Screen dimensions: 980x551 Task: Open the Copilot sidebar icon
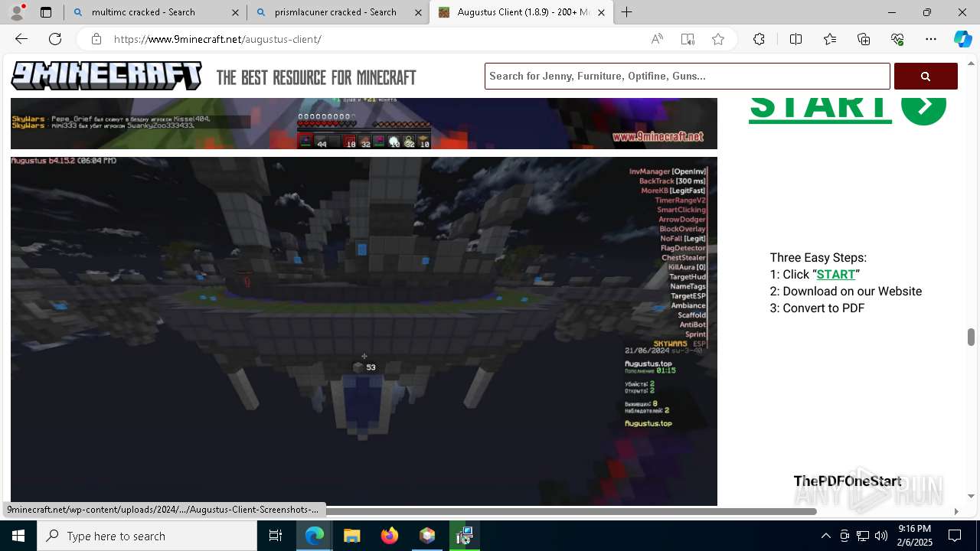[962, 39]
